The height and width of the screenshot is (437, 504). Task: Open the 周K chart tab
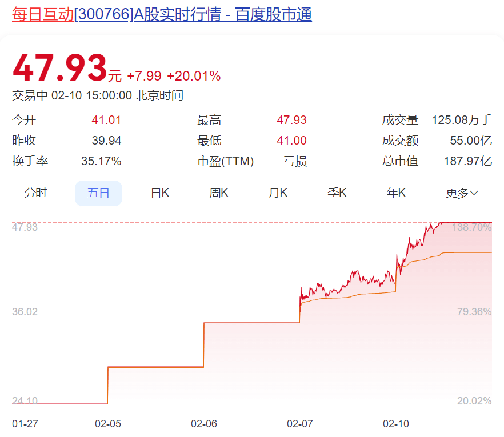click(218, 193)
